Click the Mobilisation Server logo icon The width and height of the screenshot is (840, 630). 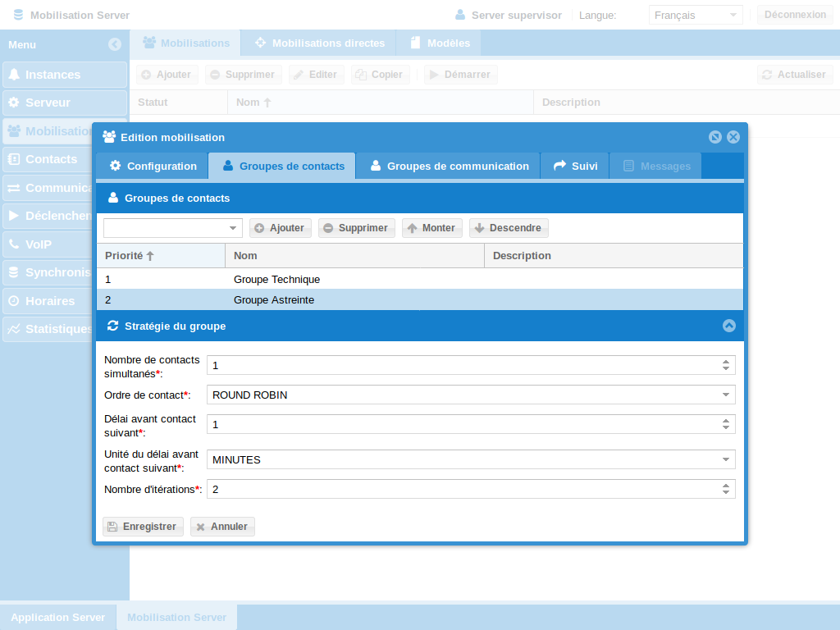click(18, 15)
